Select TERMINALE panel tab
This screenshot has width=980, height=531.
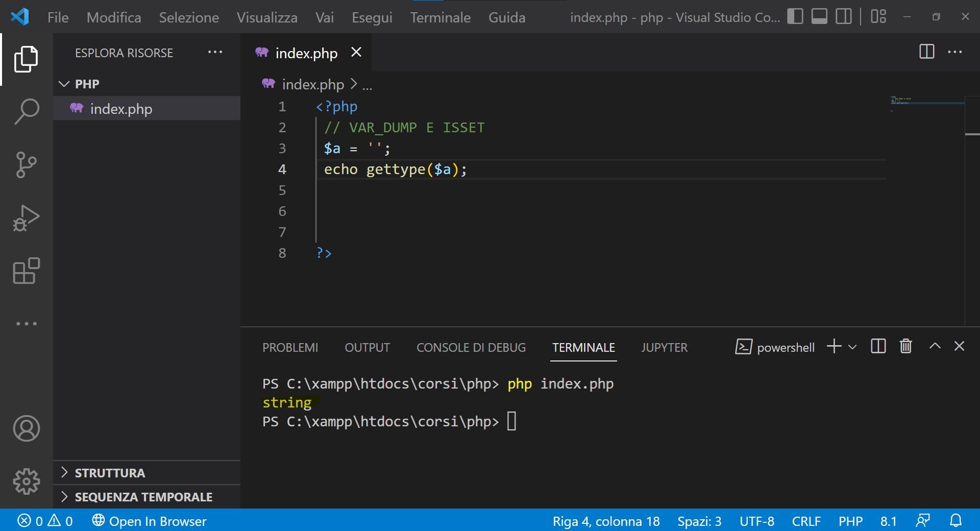(583, 348)
